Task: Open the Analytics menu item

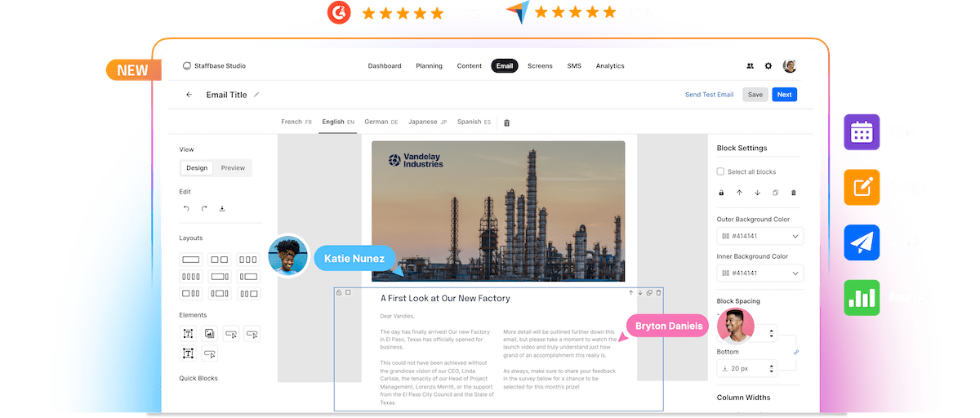Action: 610,66
